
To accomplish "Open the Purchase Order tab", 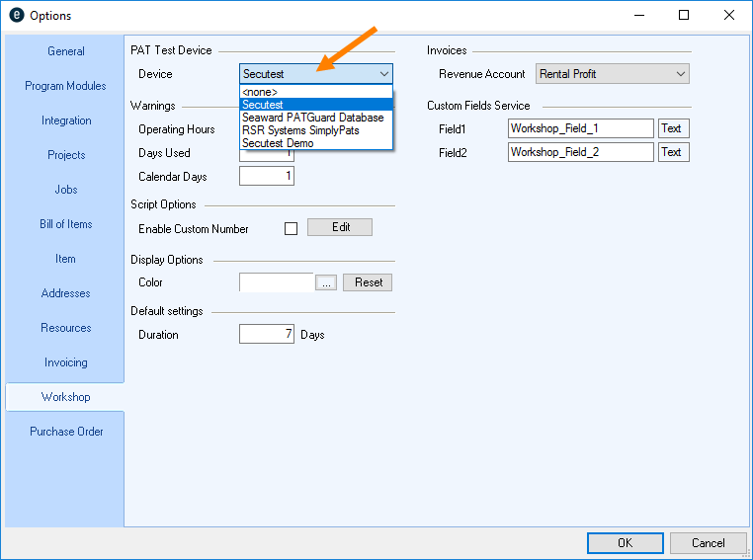I will (66, 432).
